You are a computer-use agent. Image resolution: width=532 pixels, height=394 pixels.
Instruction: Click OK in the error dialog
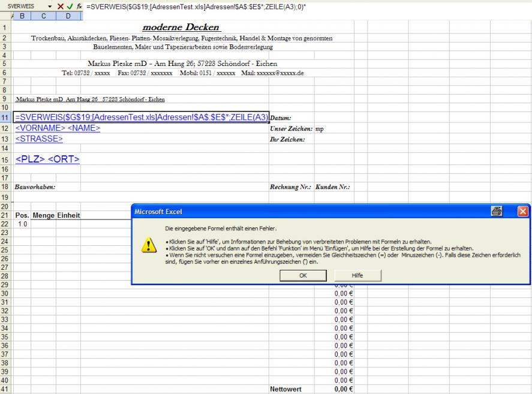pos(303,276)
